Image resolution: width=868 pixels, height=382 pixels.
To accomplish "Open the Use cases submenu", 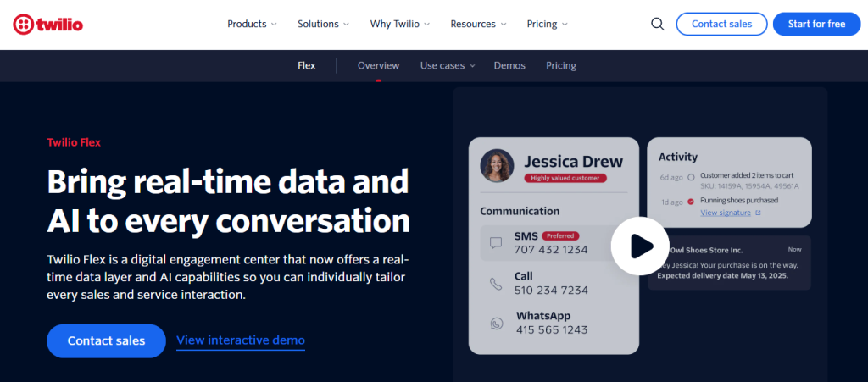I will pos(447,65).
